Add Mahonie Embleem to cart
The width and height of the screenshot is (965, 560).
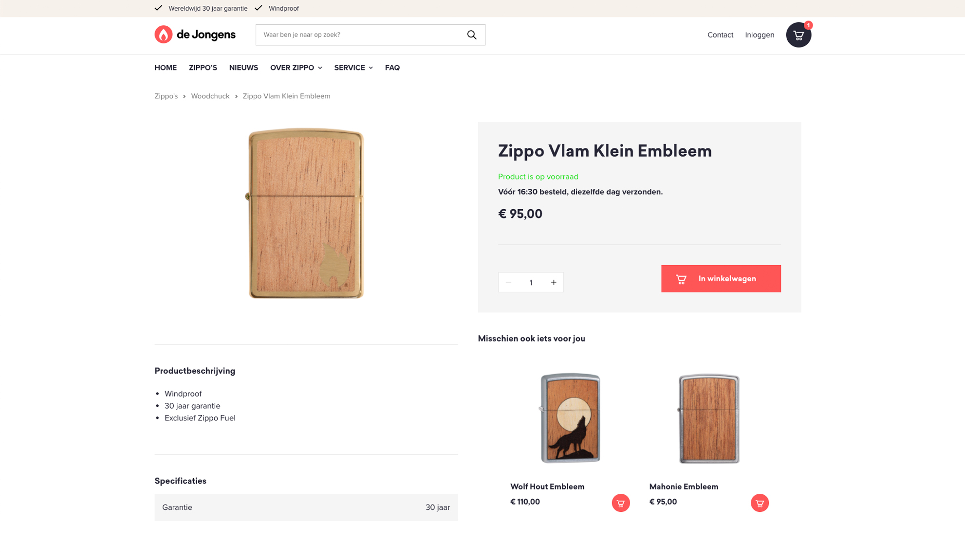pyautogui.click(x=759, y=503)
